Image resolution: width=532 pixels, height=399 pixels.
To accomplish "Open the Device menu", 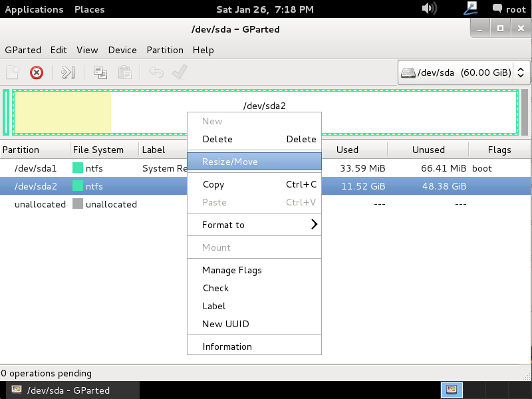I will [x=122, y=50].
